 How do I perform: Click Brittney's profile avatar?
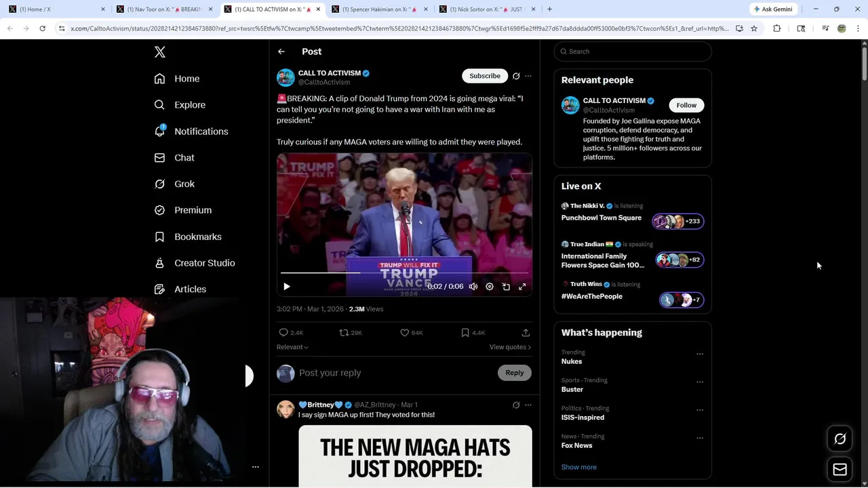pos(285,409)
